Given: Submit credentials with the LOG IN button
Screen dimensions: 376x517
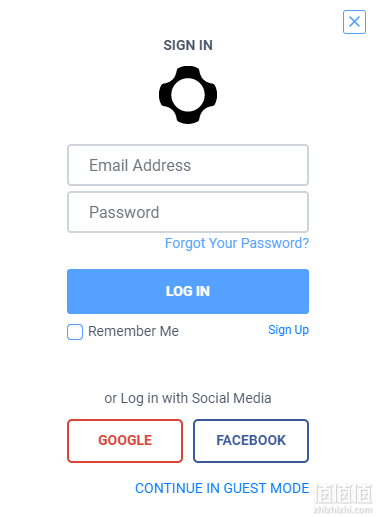Looking at the screenshot, I should tap(188, 291).
